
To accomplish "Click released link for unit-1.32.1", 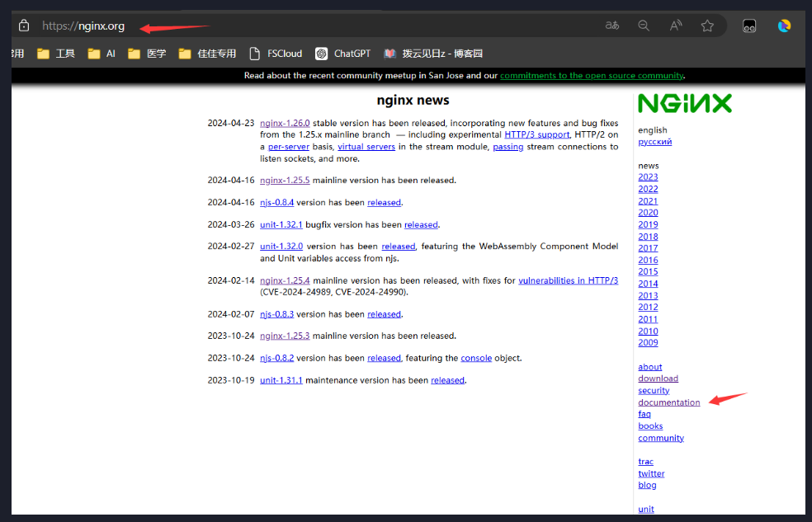I will pos(421,224).
